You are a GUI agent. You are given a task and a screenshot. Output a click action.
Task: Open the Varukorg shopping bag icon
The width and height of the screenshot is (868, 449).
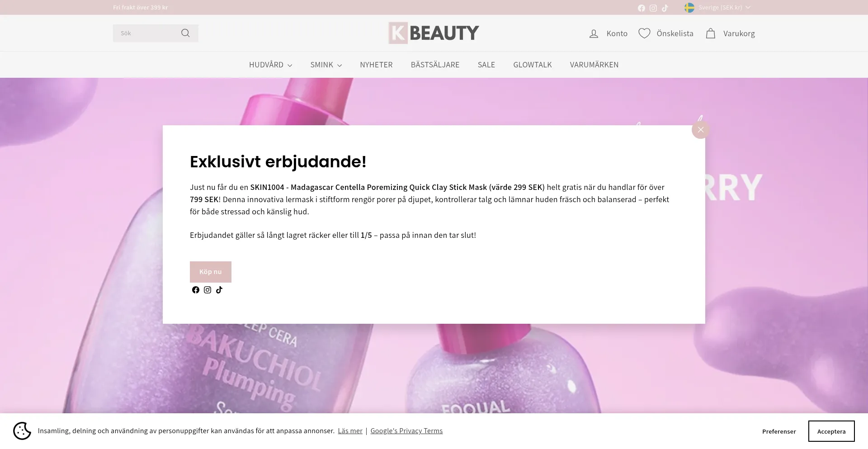pos(710,33)
